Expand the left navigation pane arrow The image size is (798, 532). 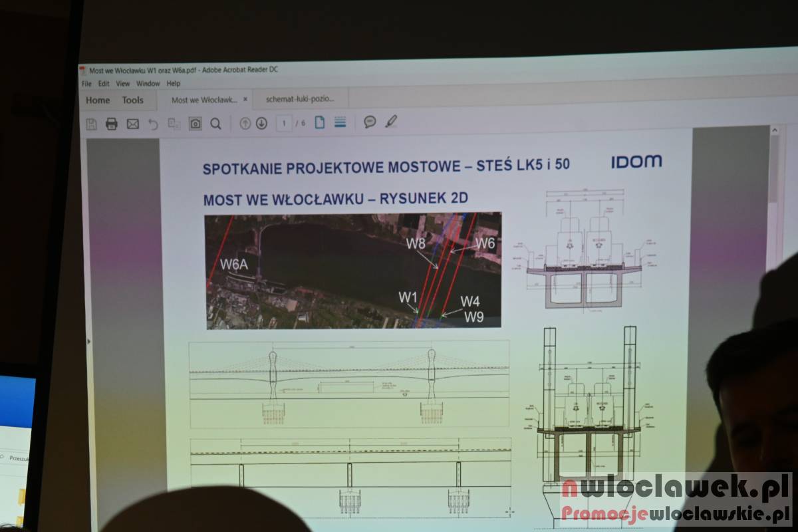(x=89, y=341)
